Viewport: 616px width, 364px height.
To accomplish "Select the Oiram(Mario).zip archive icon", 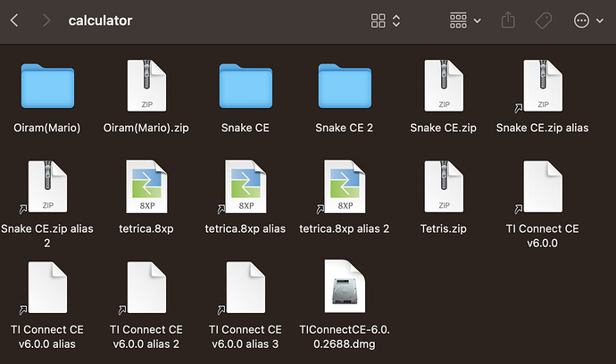I will click(x=146, y=86).
